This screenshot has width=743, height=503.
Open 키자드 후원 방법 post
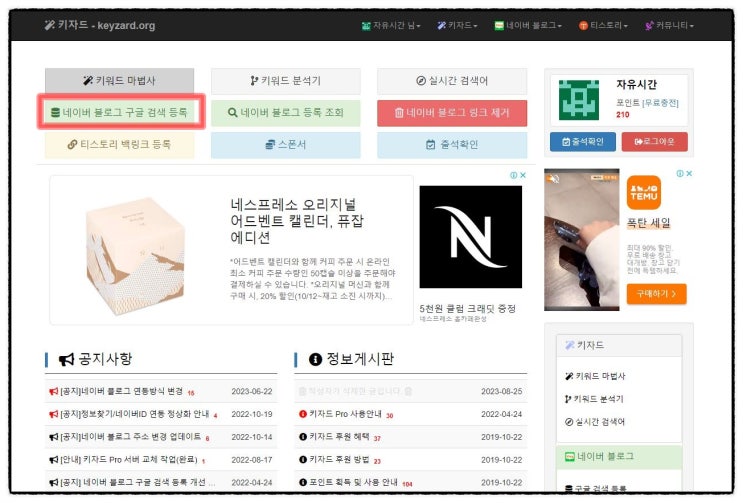pos(339,459)
